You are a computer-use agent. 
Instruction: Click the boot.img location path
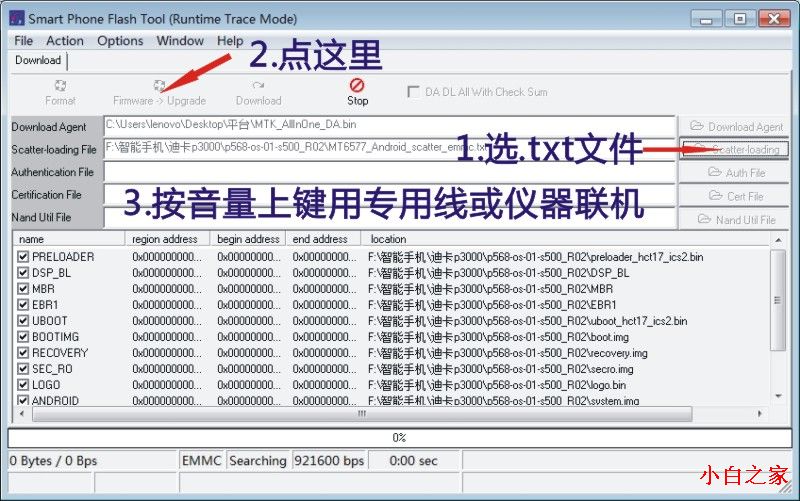coord(498,337)
